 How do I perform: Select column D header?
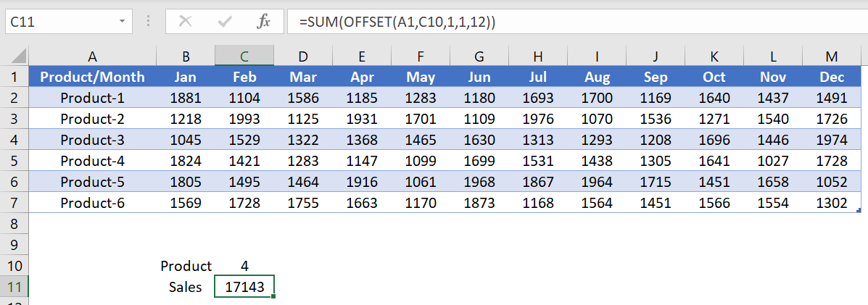click(303, 56)
